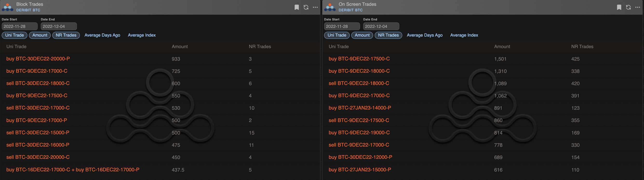Sort Block Trades by Uni Trade header
The width and height of the screenshot is (644, 180).
point(16,46)
